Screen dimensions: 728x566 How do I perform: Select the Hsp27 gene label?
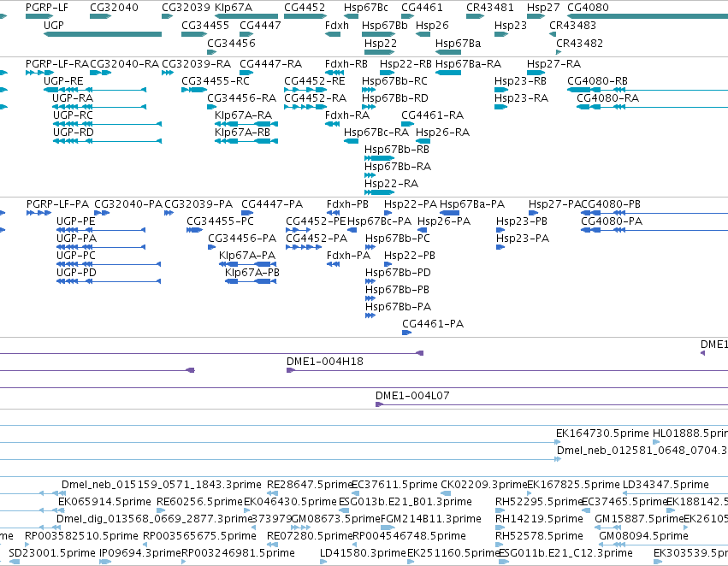tap(543, 8)
